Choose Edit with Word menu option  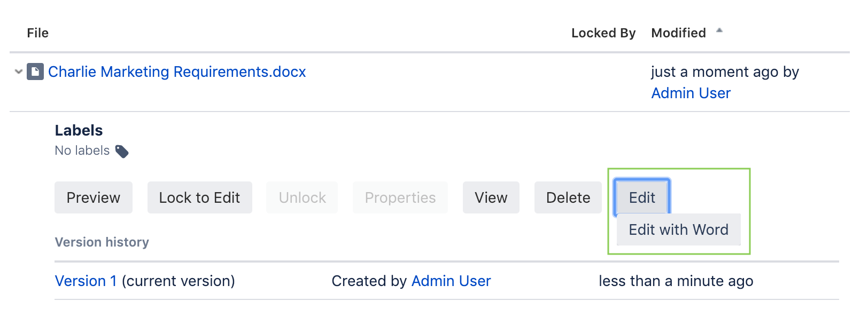[678, 229]
